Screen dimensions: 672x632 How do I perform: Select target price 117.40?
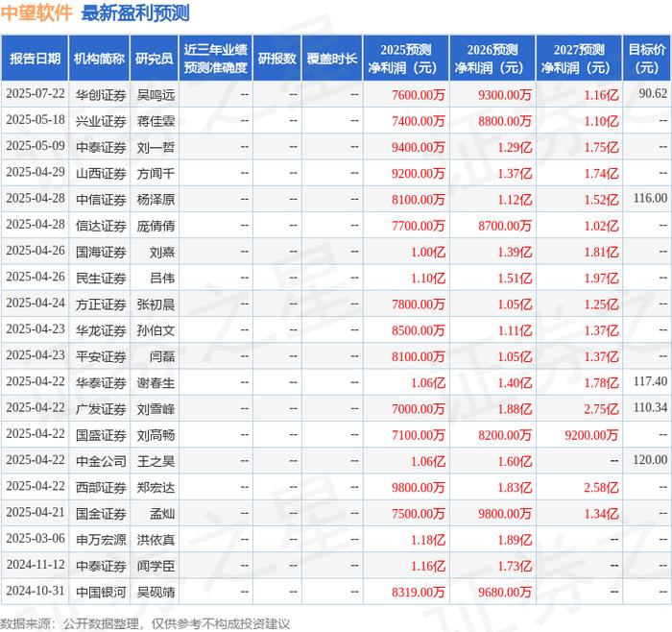650,381
